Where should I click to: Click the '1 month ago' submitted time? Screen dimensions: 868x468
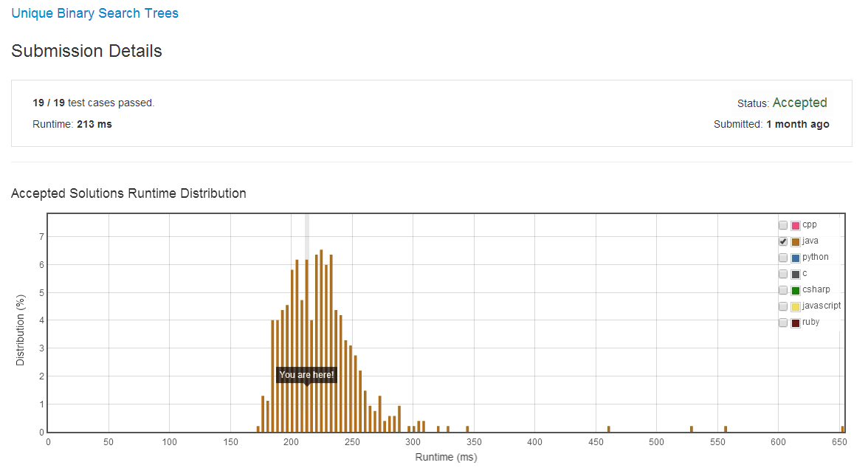(798, 124)
